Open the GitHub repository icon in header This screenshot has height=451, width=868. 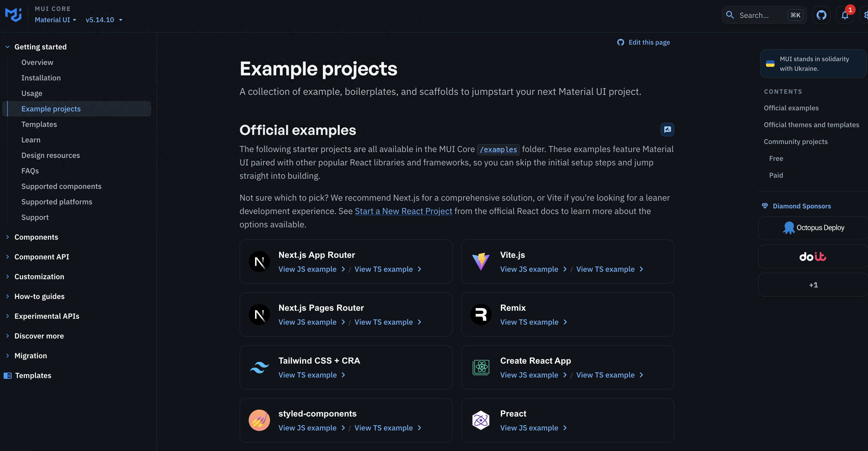tap(822, 15)
